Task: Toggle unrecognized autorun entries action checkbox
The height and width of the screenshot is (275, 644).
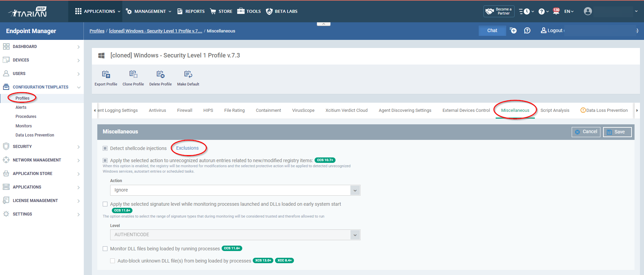Action: 105,160
